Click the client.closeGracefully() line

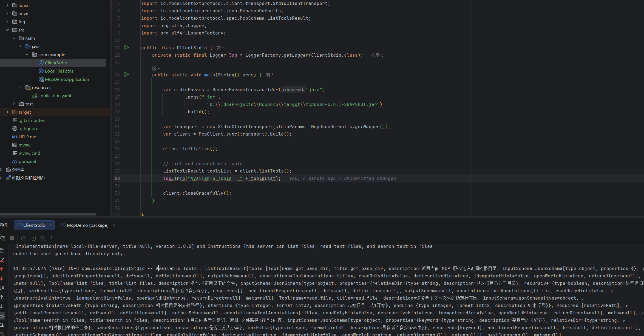point(197,193)
